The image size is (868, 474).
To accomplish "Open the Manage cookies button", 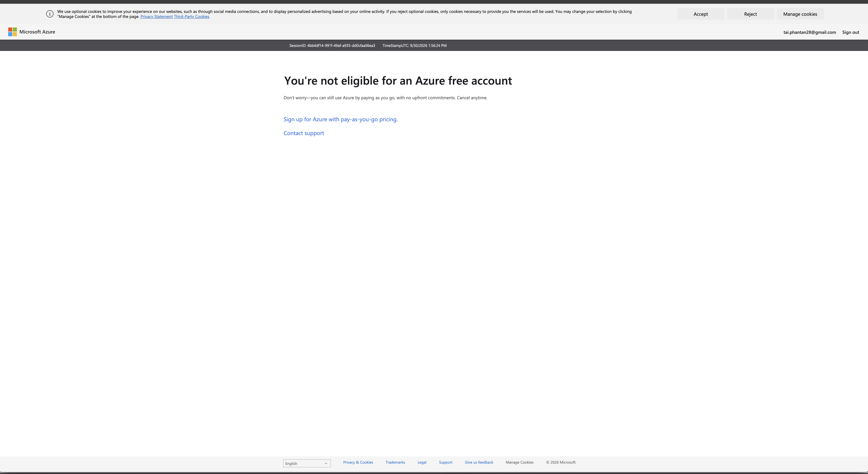I will pos(800,14).
